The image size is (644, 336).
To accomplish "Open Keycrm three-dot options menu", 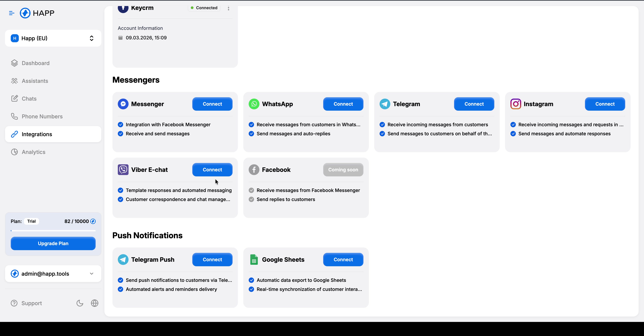I will tap(228, 8).
